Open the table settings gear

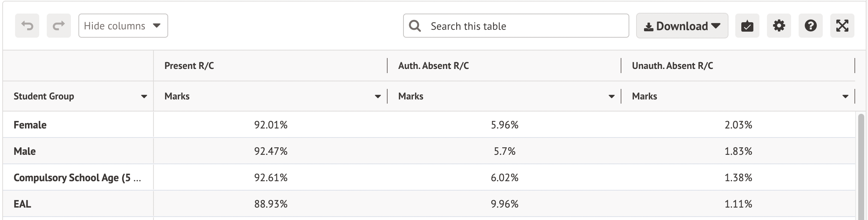(x=779, y=26)
